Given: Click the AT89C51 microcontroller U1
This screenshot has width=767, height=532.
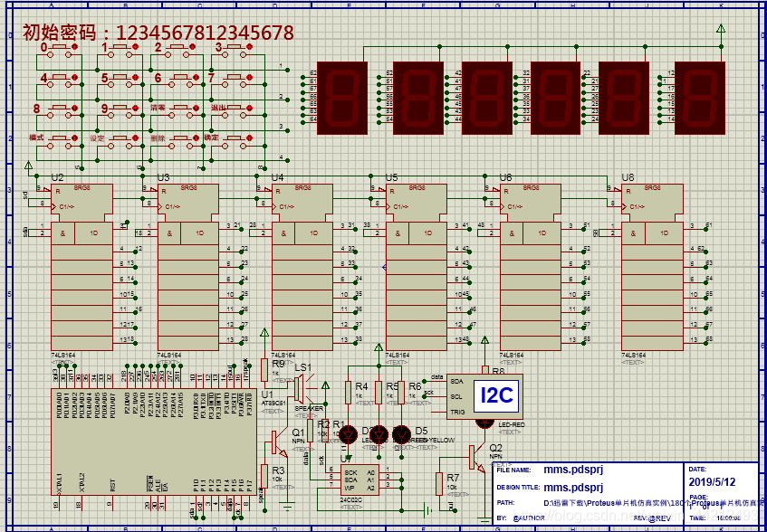Looking at the screenshot, I should click(152, 440).
